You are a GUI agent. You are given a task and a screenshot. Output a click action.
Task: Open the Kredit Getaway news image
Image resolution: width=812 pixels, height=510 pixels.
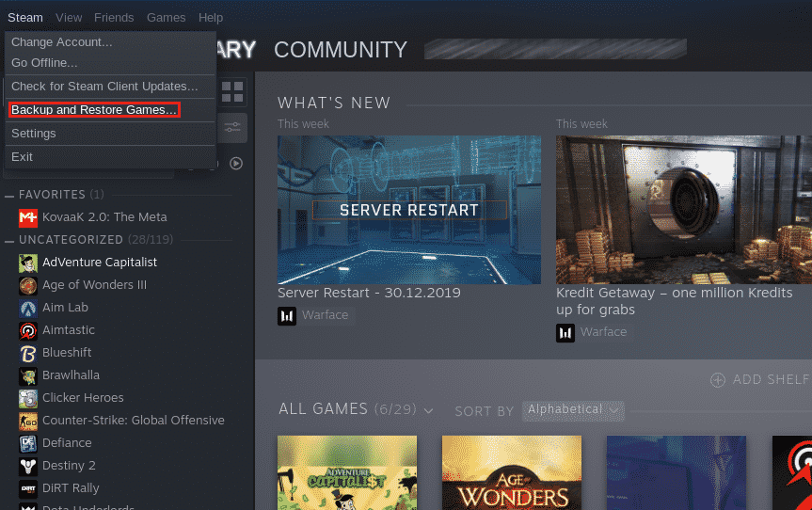(684, 210)
